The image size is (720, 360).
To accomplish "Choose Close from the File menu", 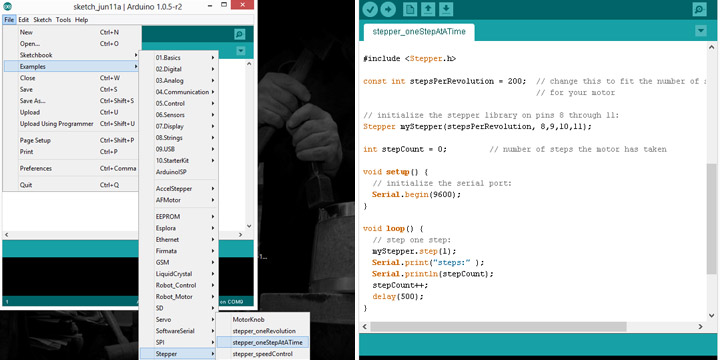I will (x=71, y=78).
